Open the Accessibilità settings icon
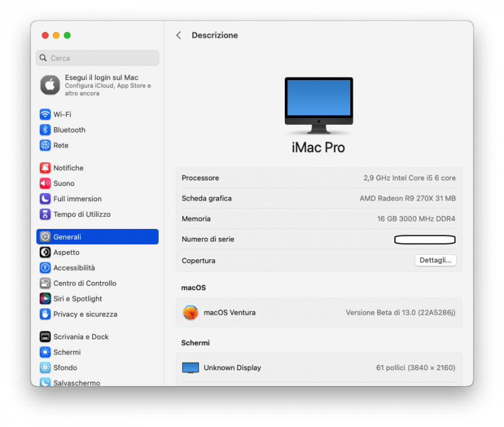Viewport: 504px width, 427px height. tap(45, 267)
